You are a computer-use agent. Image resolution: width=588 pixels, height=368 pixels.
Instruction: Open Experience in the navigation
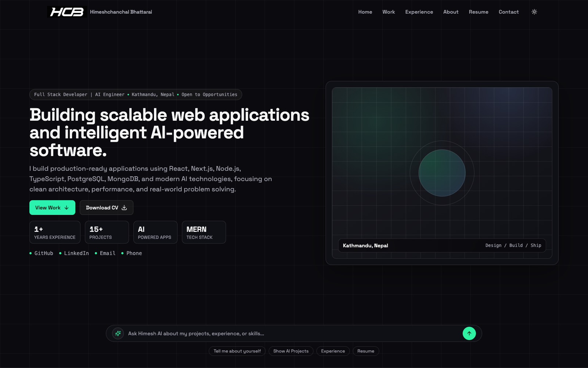pos(419,12)
